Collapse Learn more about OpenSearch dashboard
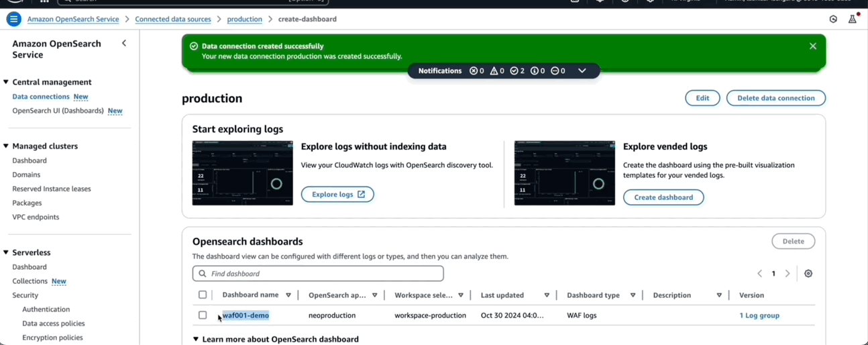Viewport: 868px width, 345px height. pos(196,339)
